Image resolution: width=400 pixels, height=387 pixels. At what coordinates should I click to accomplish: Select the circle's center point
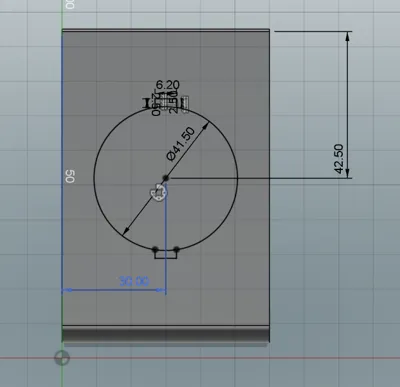point(165,178)
